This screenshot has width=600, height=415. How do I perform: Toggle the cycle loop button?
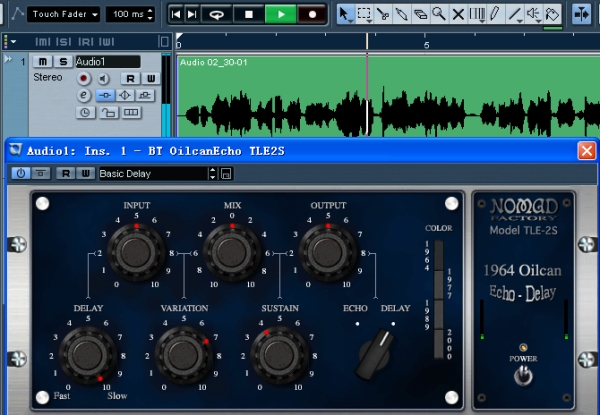pyautogui.click(x=217, y=14)
